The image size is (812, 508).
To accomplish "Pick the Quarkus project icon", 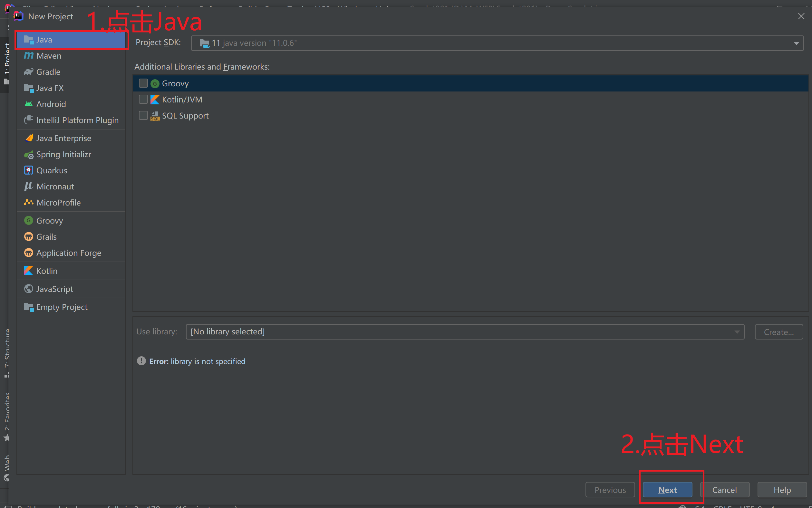I will 29,170.
